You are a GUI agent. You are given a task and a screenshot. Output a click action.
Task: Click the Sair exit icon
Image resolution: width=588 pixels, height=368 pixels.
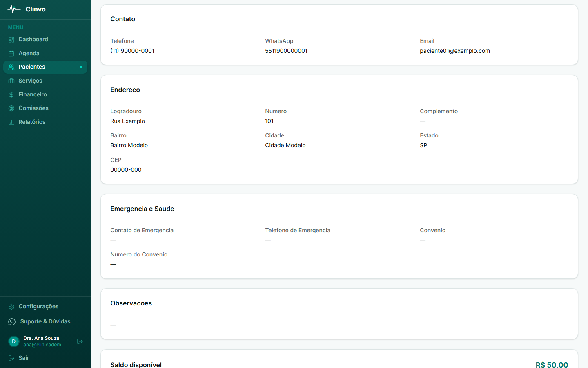tap(11, 358)
